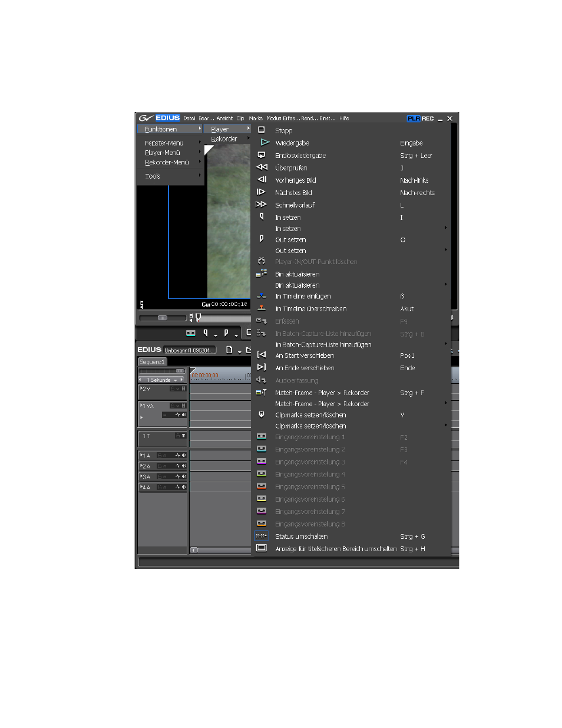Toggle lock on the 1 T title track
This screenshot has height=728, width=562.
click(178, 436)
